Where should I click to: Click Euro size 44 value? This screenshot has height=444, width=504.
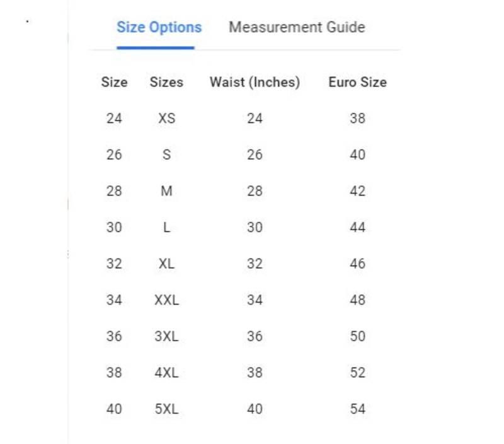[x=357, y=228]
